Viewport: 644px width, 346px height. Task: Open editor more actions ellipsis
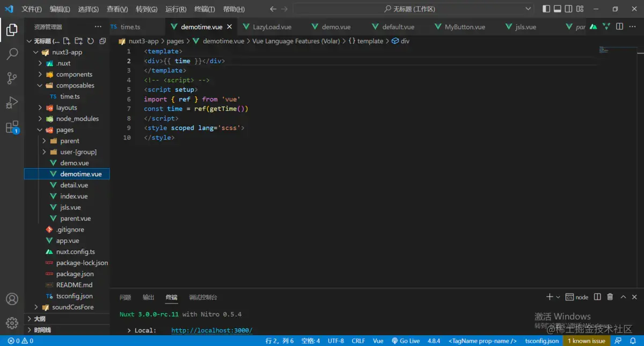coord(633,27)
